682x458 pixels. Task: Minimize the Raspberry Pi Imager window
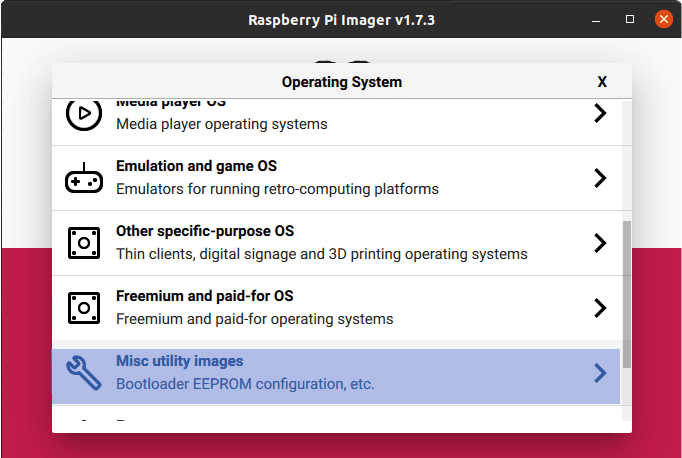(x=597, y=19)
